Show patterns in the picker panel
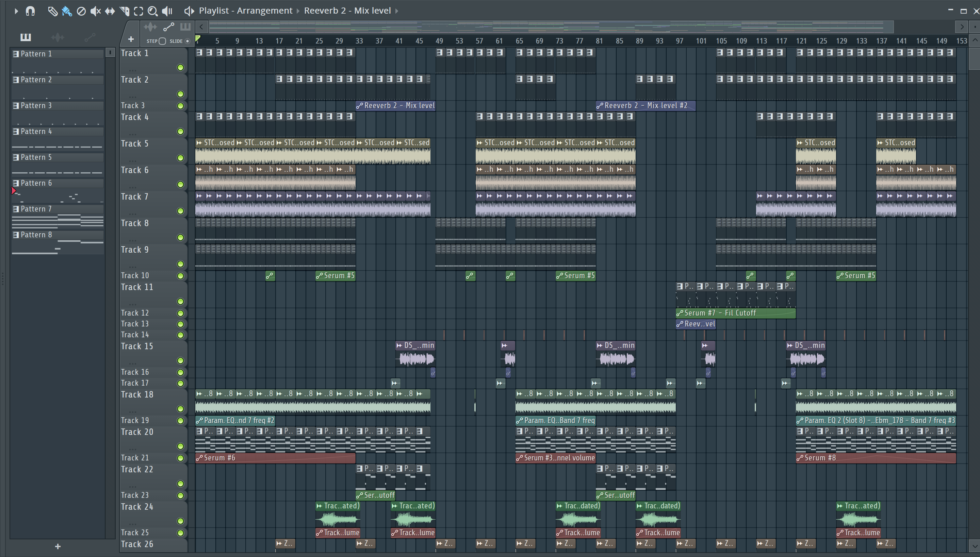 point(26,37)
